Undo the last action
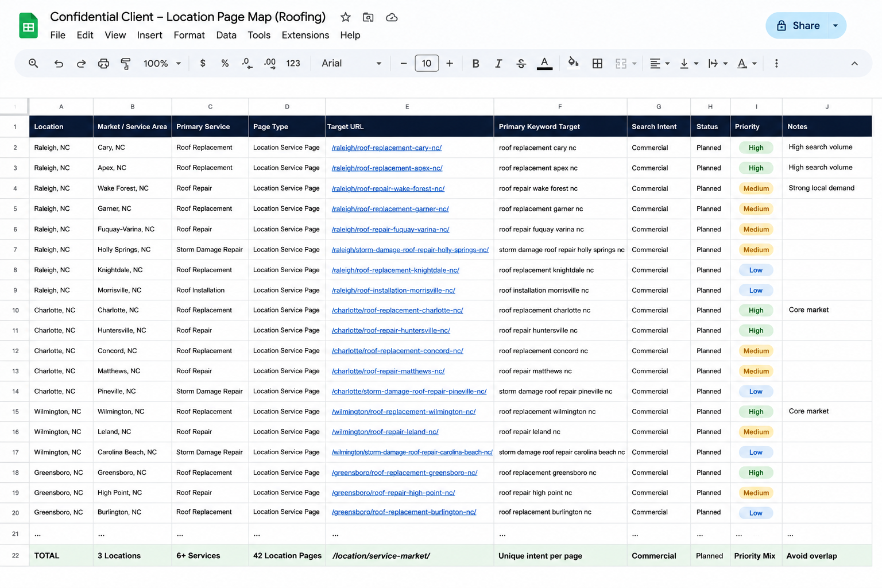This screenshot has height=588, width=882. coord(59,63)
